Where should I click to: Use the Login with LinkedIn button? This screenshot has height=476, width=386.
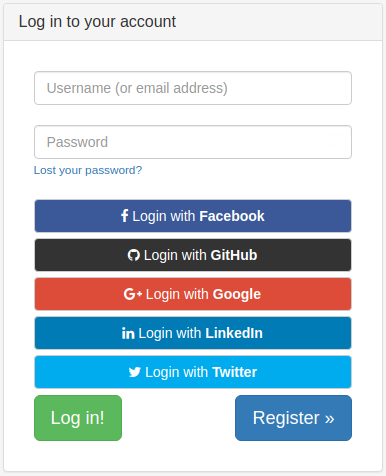pos(193,333)
